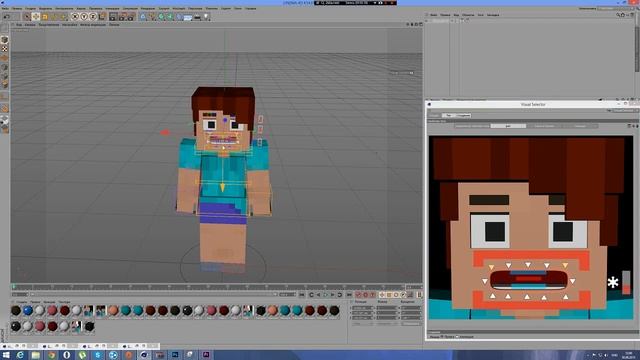
Task: Open Render Settings clapperboard icon
Action: (131, 17)
